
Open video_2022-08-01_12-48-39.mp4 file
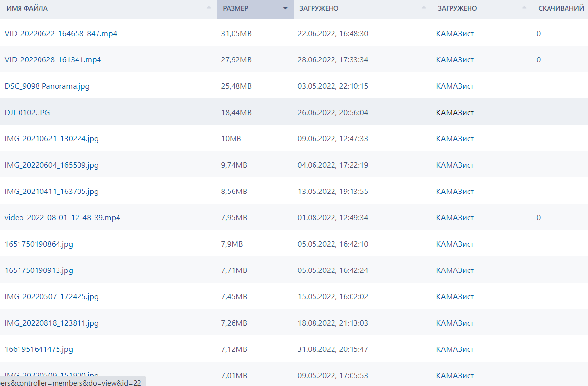(x=62, y=218)
